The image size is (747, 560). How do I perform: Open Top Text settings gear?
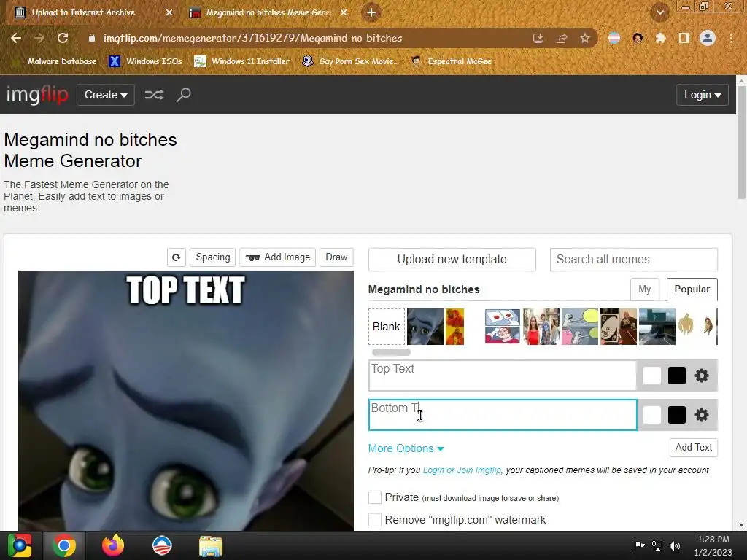point(701,376)
